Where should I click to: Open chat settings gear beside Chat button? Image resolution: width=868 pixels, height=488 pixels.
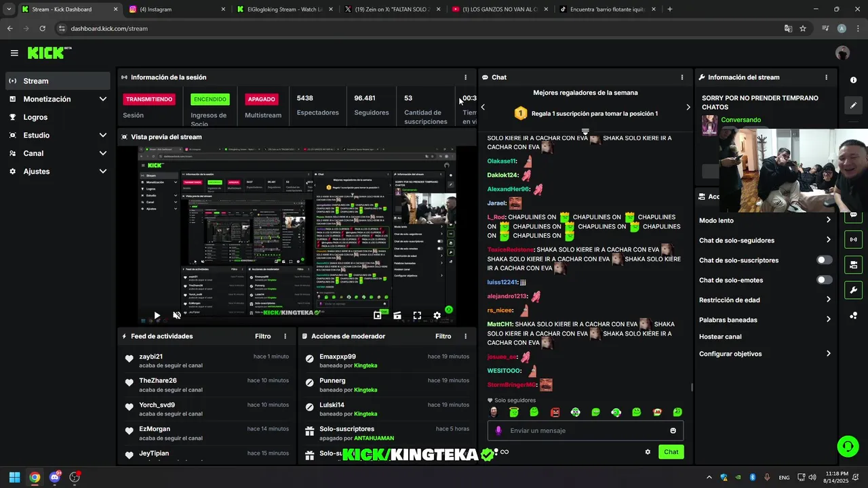tap(648, 452)
